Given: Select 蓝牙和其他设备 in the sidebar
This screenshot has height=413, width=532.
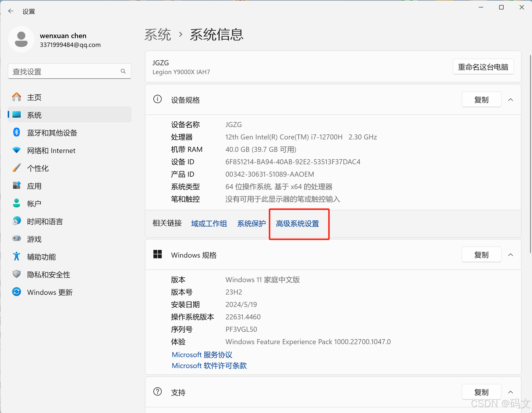Looking at the screenshot, I should click(x=69, y=133).
